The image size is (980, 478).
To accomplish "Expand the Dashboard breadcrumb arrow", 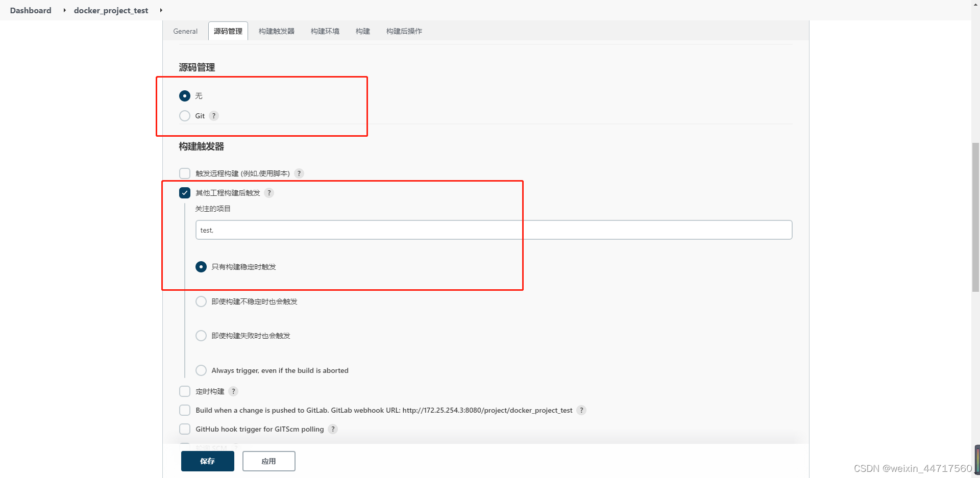I will tap(64, 10).
